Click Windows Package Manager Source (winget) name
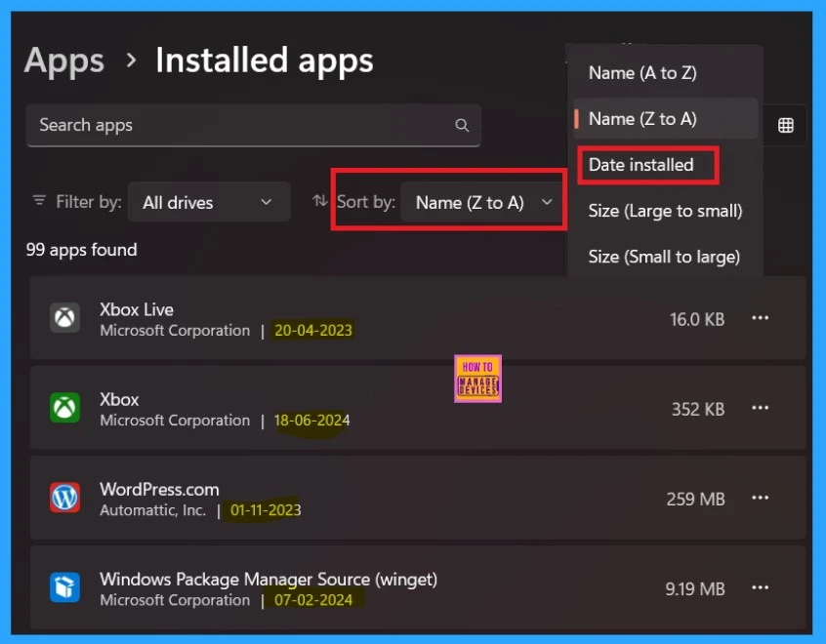This screenshot has width=826, height=644. [268, 580]
